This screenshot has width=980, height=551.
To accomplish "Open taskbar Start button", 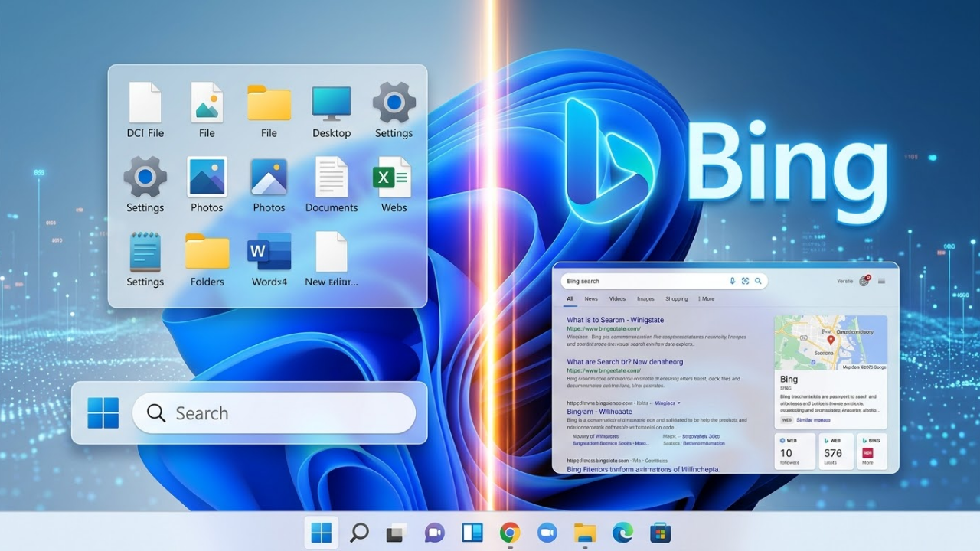I will point(322,533).
